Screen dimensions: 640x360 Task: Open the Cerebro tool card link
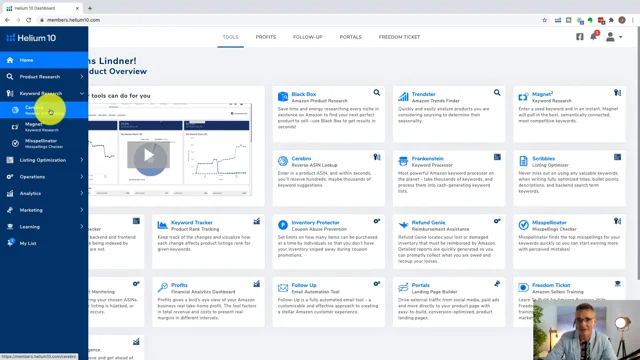[x=301, y=158]
